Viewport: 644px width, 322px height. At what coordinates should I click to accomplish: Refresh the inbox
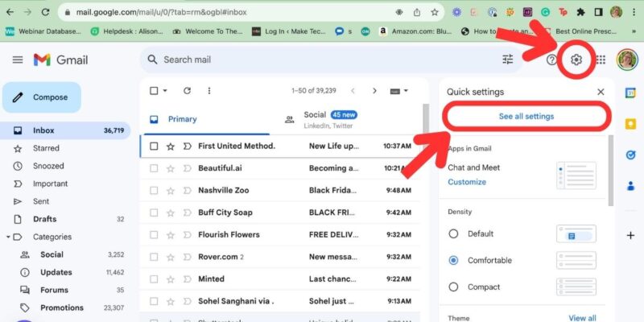187,91
